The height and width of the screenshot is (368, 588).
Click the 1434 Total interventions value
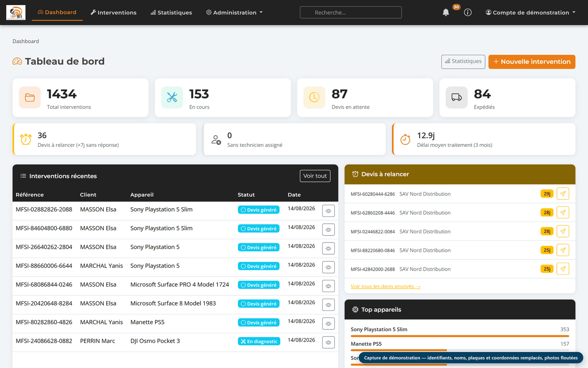[62, 94]
